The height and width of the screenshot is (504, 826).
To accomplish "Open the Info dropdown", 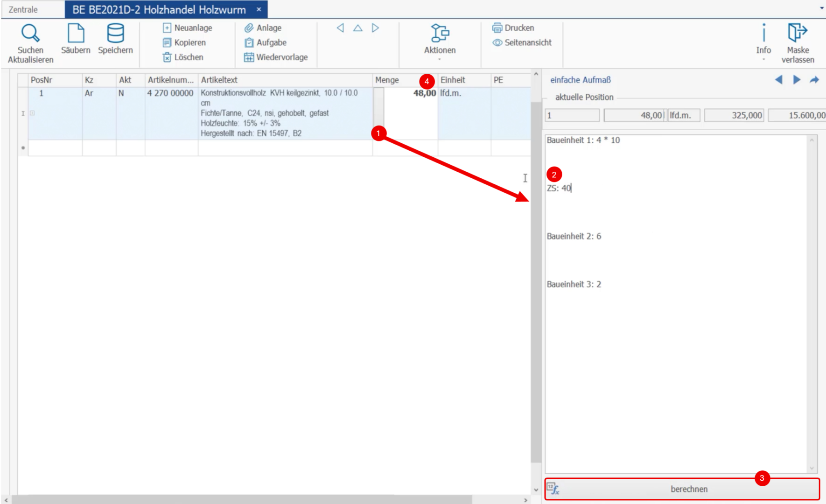I will (763, 42).
